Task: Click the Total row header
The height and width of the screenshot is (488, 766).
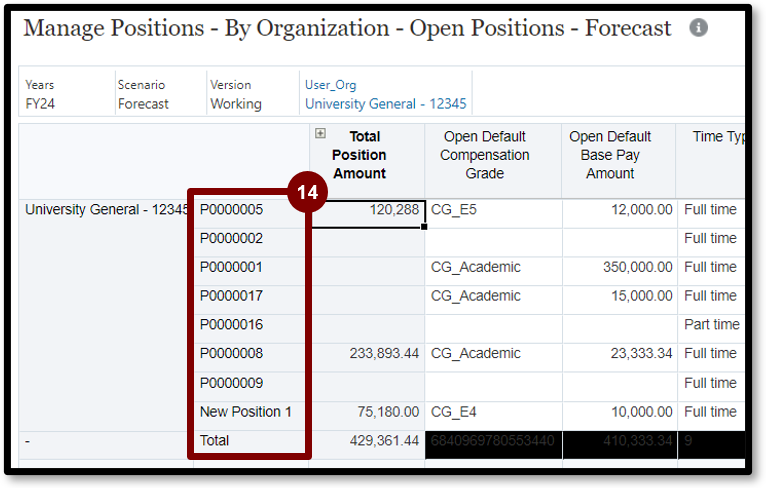Action: click(215, 440)
